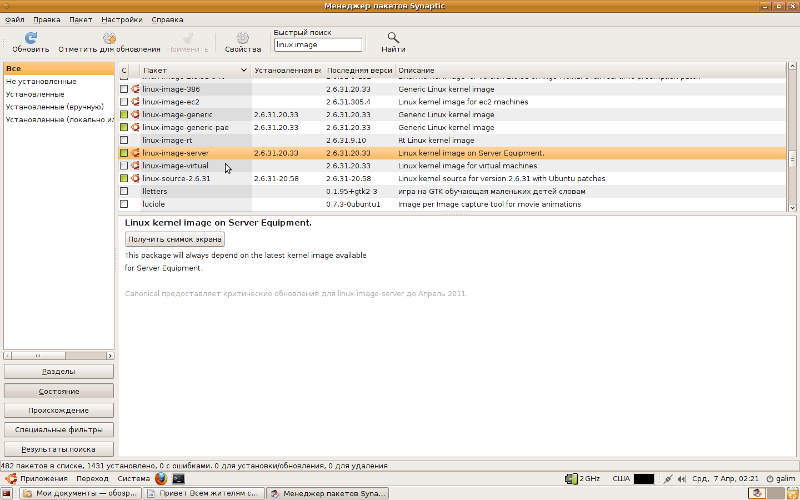Click the CPU frequency 2 GHz applet icon

571,479
